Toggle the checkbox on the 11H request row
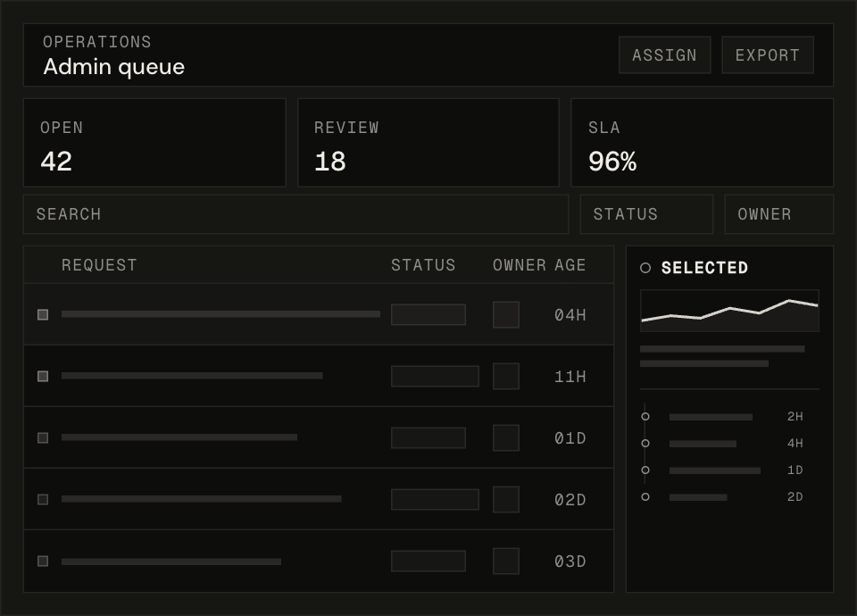The width and height of the screenshot is (857, 616). click(43, 376)
